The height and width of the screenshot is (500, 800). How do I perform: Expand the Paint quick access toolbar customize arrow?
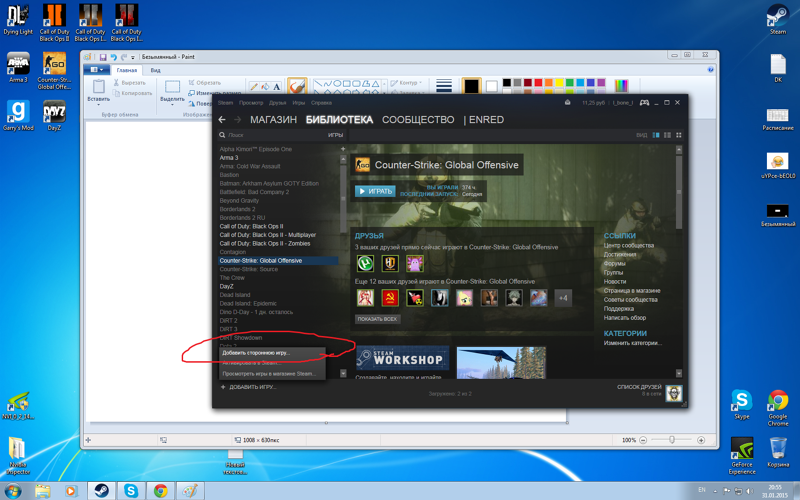pyautogui.click(x=133, y=57)
